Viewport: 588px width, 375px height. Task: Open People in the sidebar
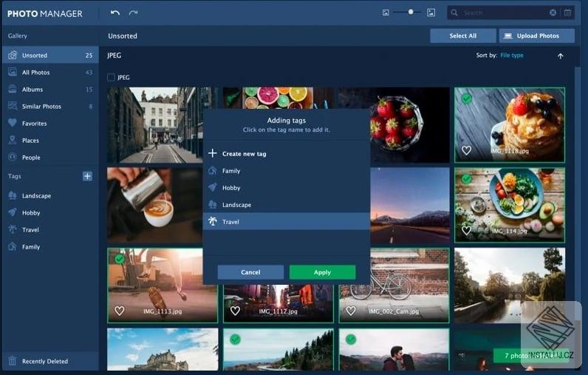(50, 158)
